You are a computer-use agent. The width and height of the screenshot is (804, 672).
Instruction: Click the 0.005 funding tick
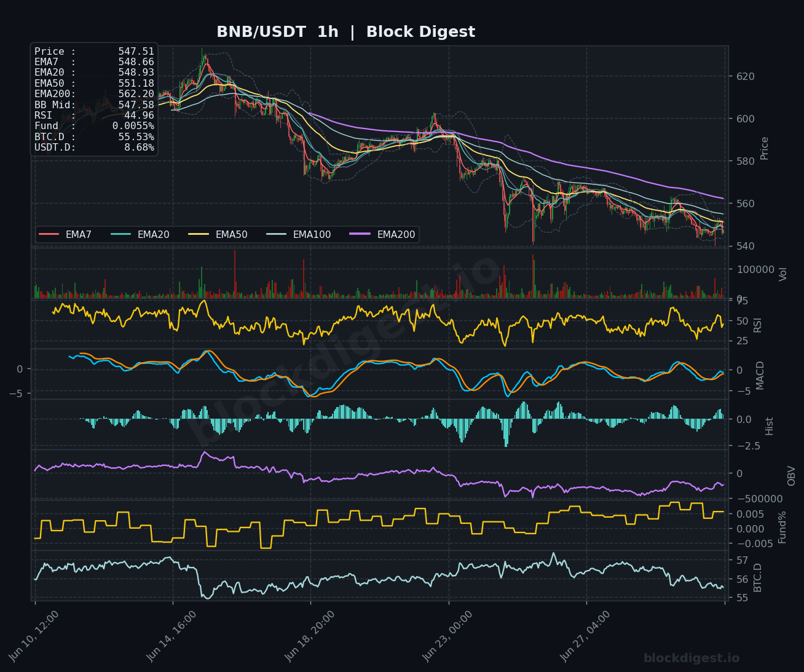750,515
